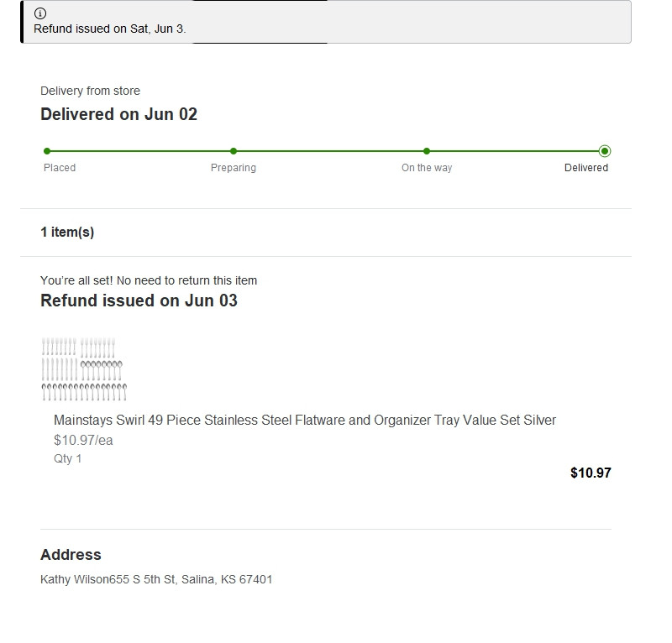Click the 'Preparing' progress label

[x=234, y=168]
